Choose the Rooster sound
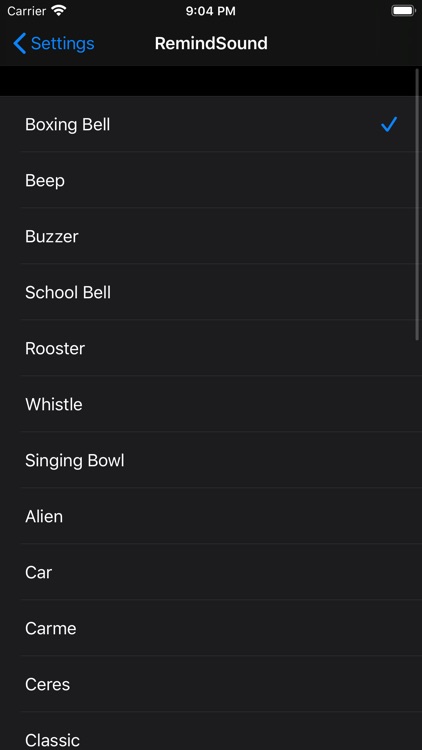The image size is (422, 750). point(211,348)
